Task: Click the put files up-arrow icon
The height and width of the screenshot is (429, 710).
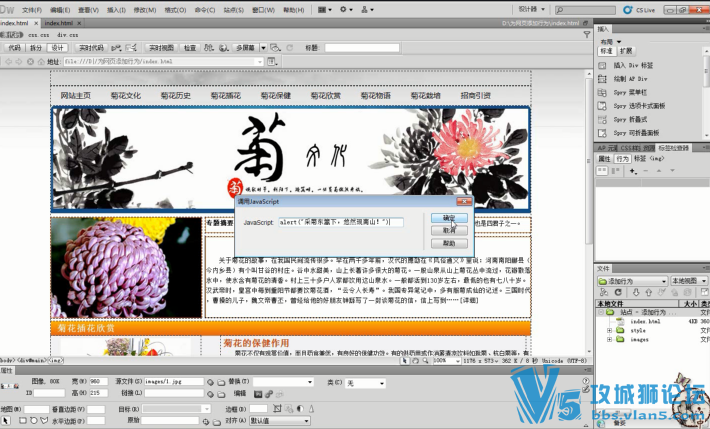Action: [648, 293]
